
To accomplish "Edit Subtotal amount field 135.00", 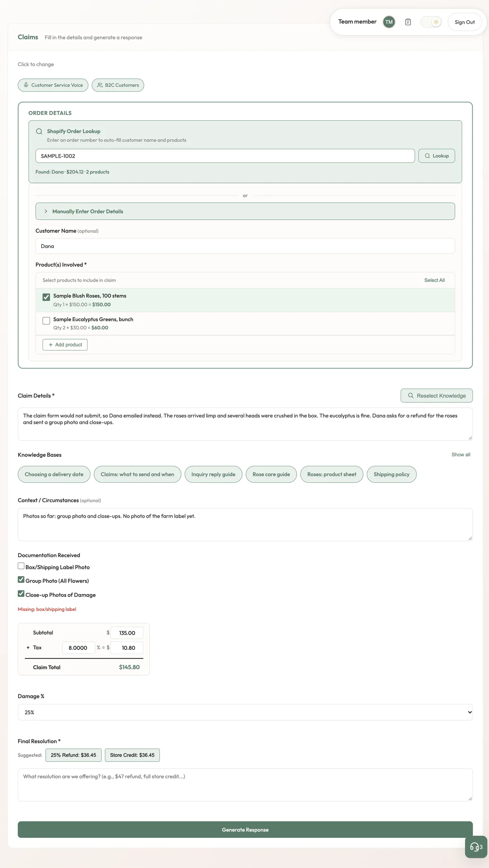I will click(127, 633).
